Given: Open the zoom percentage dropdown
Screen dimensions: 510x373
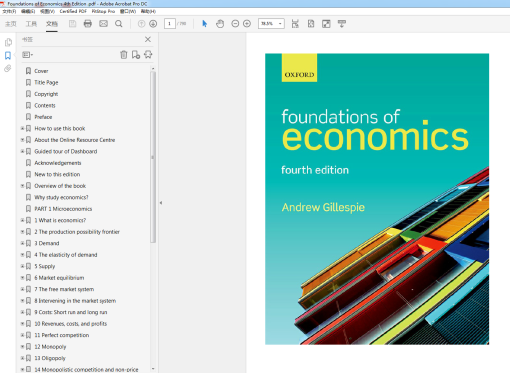Looking at the screenshot, I should pyautogui.click(x=280, y=24).
